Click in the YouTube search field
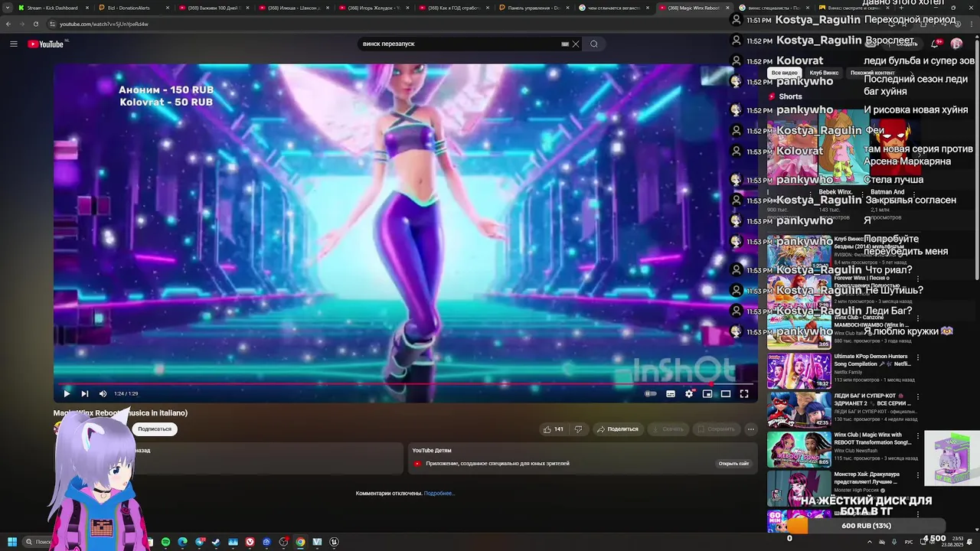This screenshot has height=551, width=980. 459,44
